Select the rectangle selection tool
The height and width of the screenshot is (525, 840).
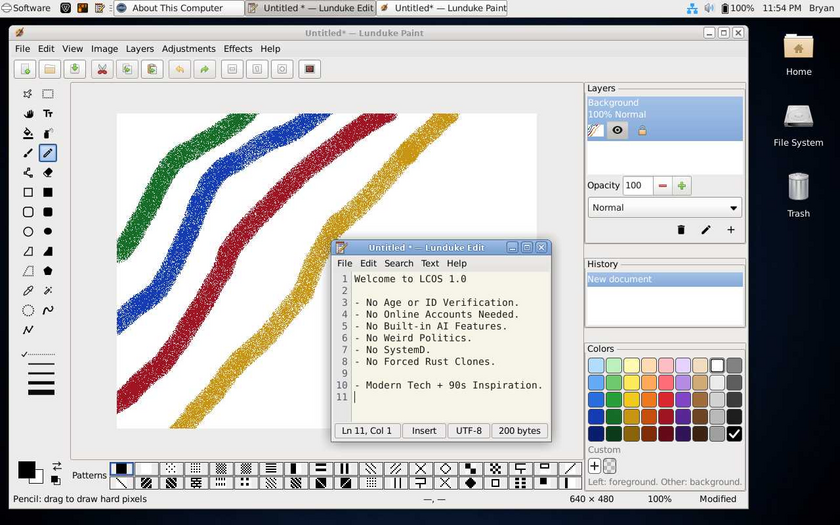coord(48,94)
